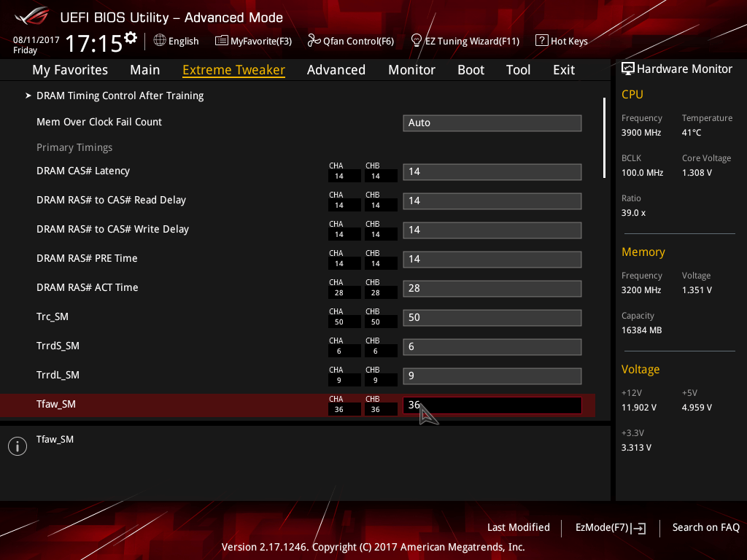Select the Trc_SM row label
The height and width of the screenshot is (560, 747).
tap(53, 316)
